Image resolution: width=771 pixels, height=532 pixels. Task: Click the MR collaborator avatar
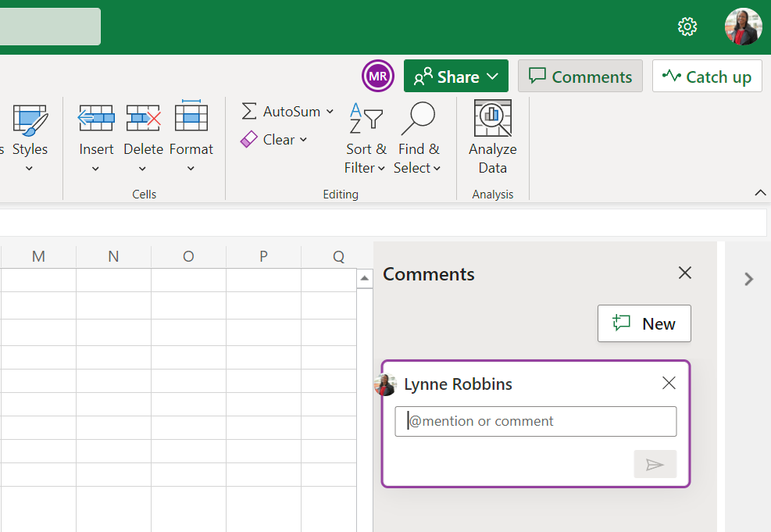pyautogui.click(x=378, y=77)
